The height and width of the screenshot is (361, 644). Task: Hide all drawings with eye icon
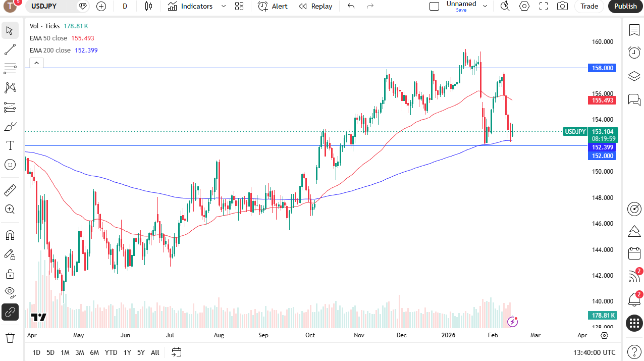click(x=10, y=292)
